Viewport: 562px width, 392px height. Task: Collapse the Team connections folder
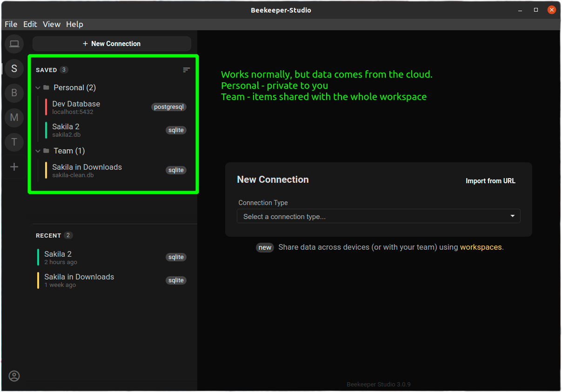coord(38,151)
